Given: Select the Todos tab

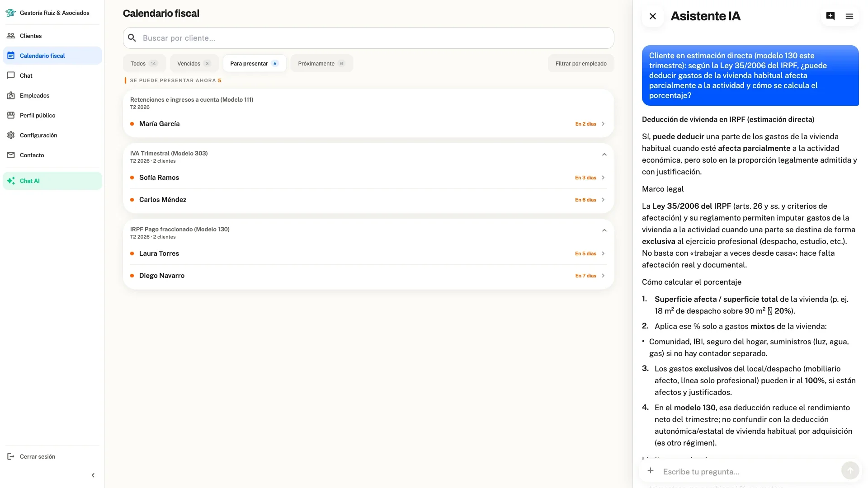Looking at the screenshot, I should [x=144, y=64].
